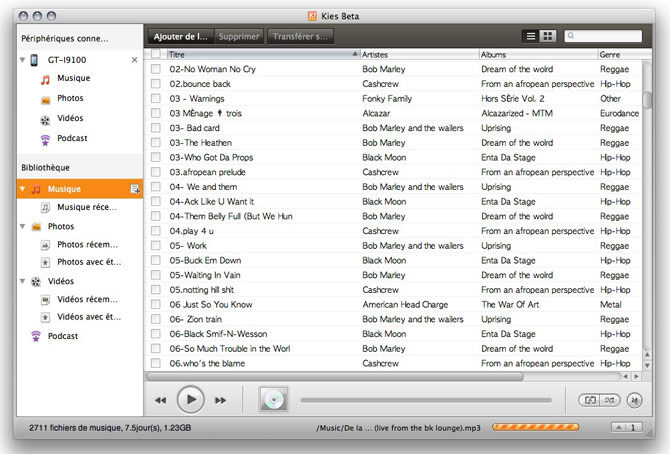Check the box for 05-Waiting In Vain
Image resolution: width=670 pixels, height=454 pixels.
click(156, 275)
